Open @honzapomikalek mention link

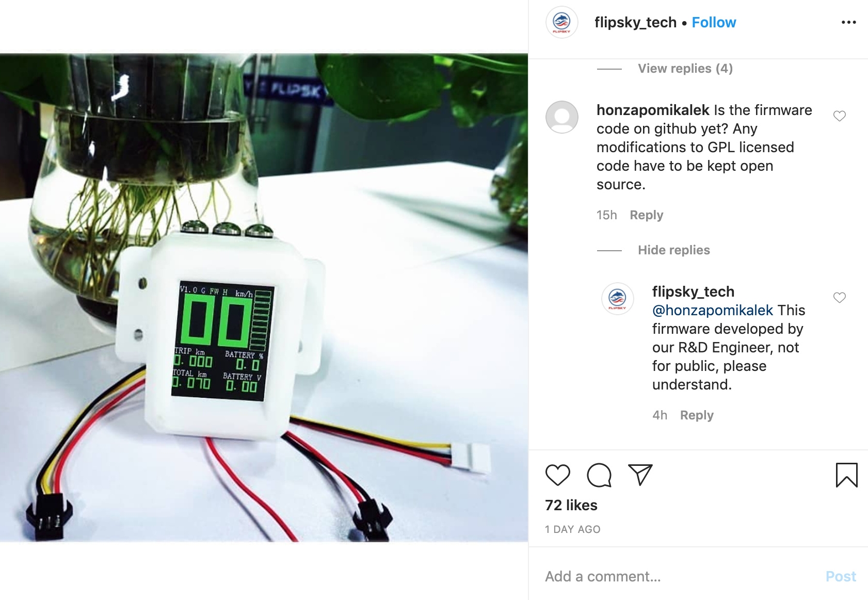click(713, 310)
